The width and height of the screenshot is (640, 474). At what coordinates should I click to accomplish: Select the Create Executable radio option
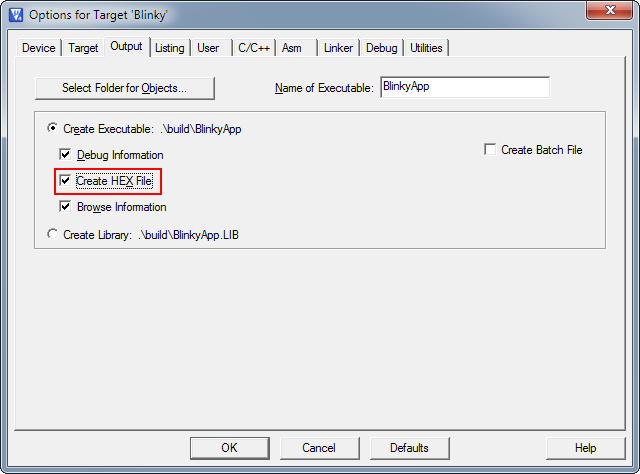click(53, 128)
